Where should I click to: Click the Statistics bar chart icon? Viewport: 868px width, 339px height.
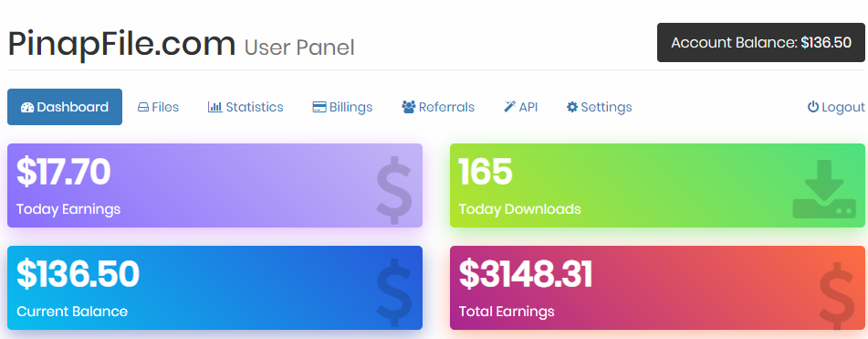point(214,107)
